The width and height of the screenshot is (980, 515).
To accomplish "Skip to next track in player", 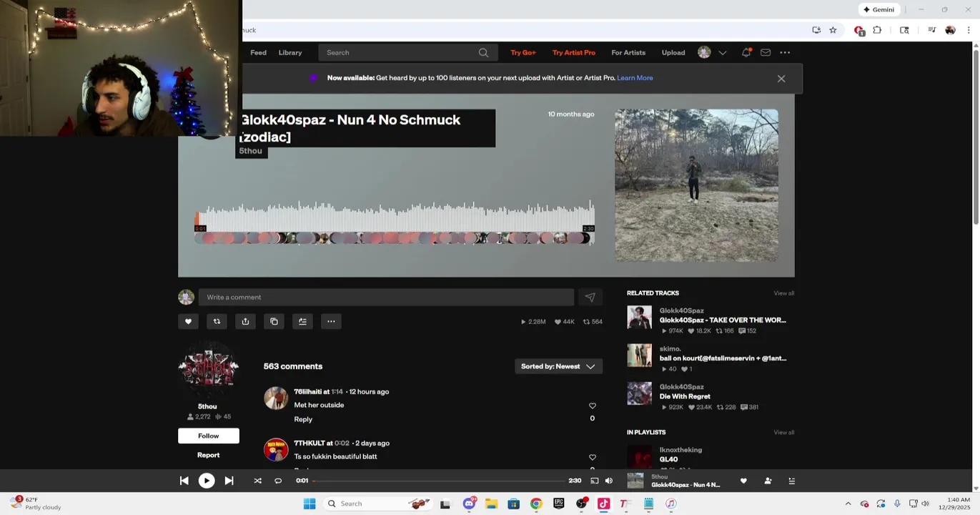I will [x=229, y=481].
